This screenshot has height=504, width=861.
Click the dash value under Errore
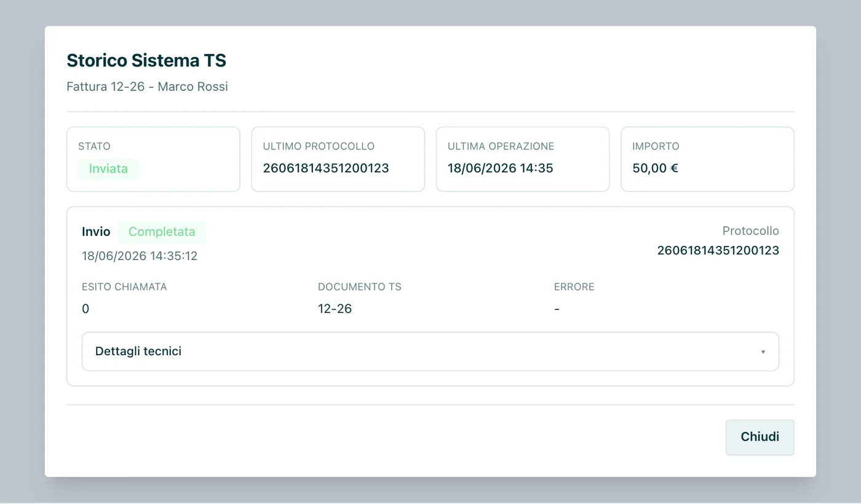coord(557,309)
